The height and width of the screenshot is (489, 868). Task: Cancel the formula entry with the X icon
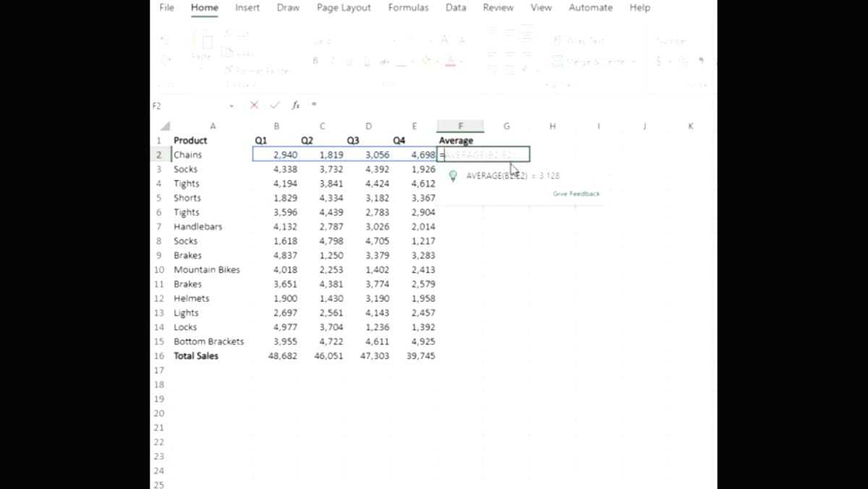pos(254,105)
